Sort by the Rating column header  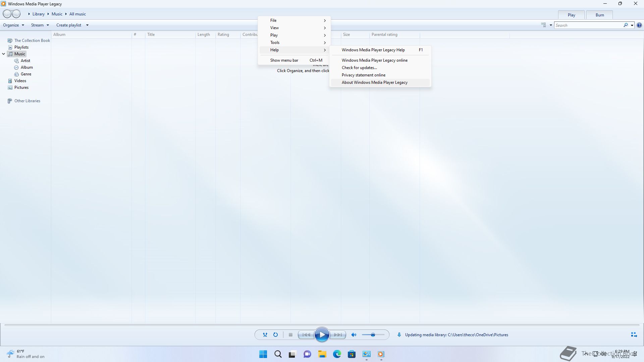pos(228,35)
